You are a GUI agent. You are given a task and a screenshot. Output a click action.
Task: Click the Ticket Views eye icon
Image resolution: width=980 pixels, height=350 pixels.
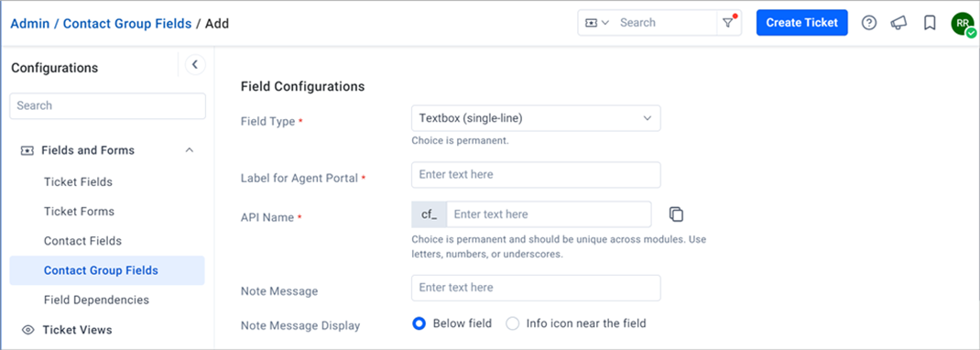[28, 329]
